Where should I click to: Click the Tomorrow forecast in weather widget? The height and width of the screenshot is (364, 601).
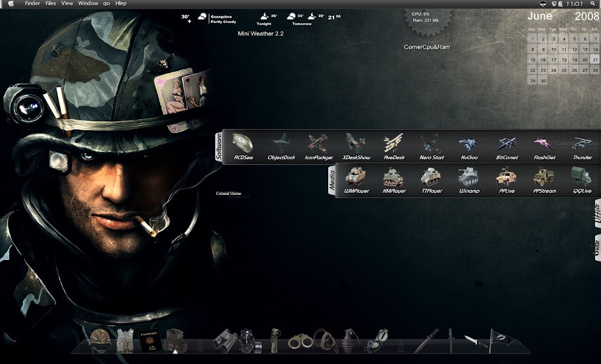[x=304, y=19]
